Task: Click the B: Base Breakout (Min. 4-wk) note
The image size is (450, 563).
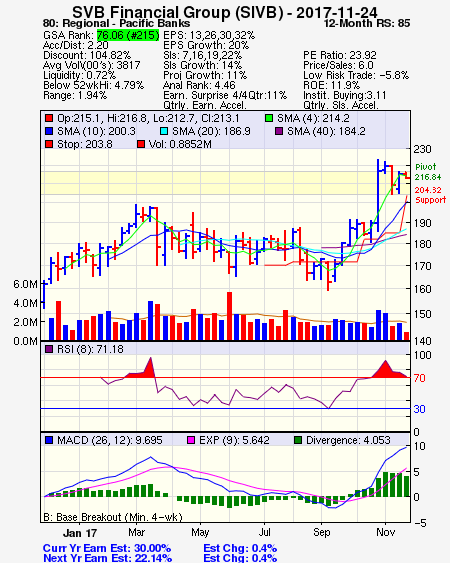Action: click(113, 517)
